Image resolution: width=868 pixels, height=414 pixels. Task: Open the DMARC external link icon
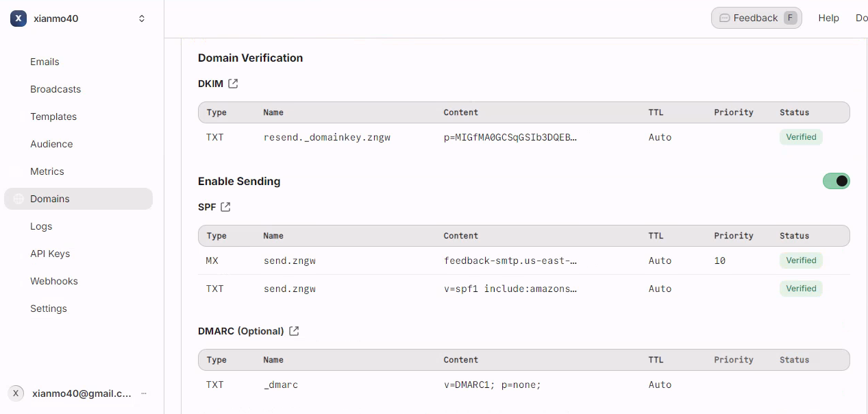(294, 331)
